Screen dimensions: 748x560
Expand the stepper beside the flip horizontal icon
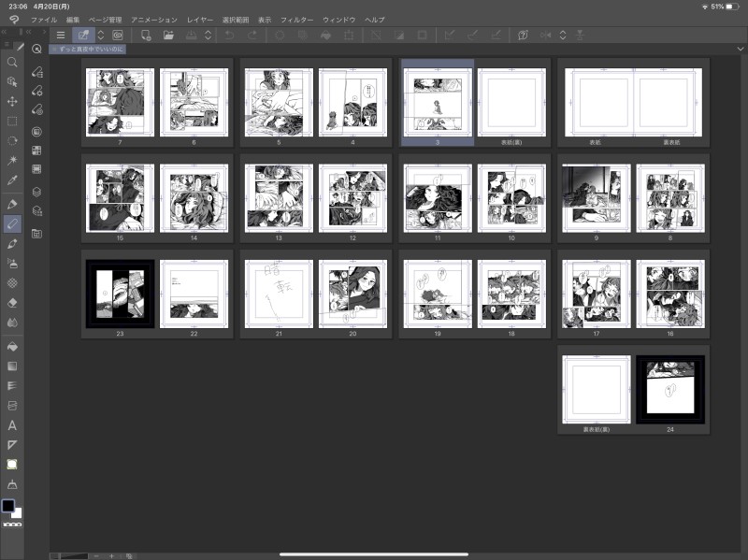click(563, 35)
